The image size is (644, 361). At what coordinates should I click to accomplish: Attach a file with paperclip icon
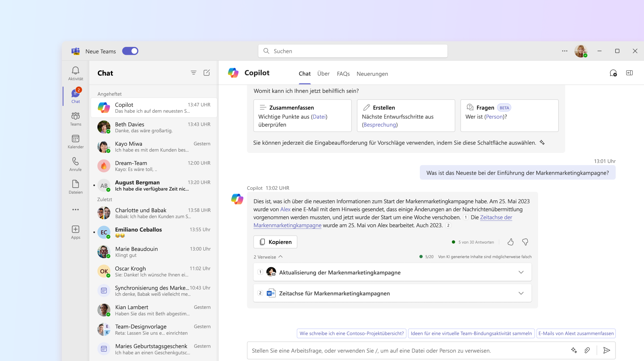(587, 350)
